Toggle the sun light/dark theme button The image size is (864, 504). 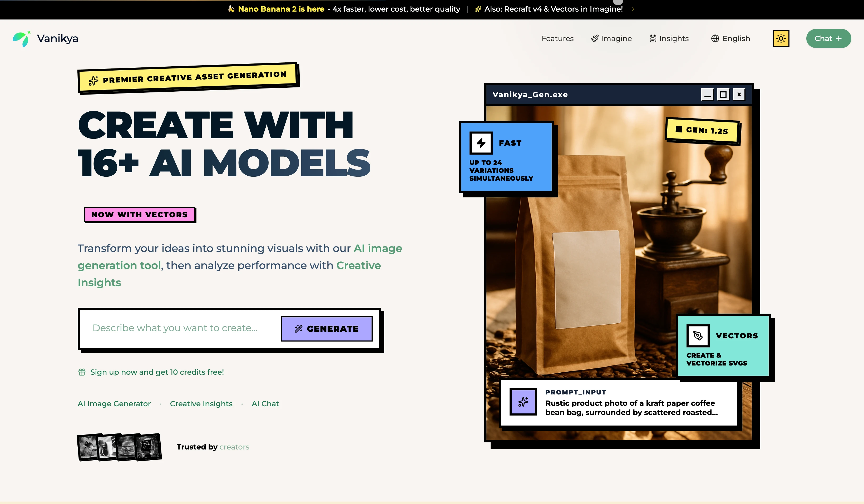point(781,38)
